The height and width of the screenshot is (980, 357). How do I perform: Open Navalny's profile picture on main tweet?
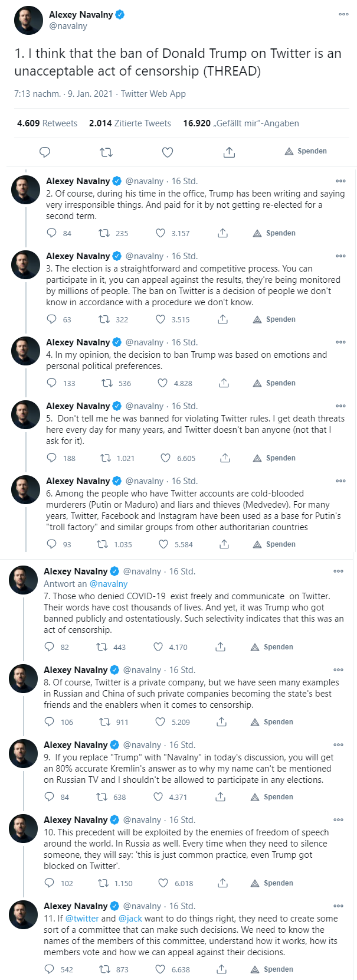pyautogui.click(x=28, y=21)
